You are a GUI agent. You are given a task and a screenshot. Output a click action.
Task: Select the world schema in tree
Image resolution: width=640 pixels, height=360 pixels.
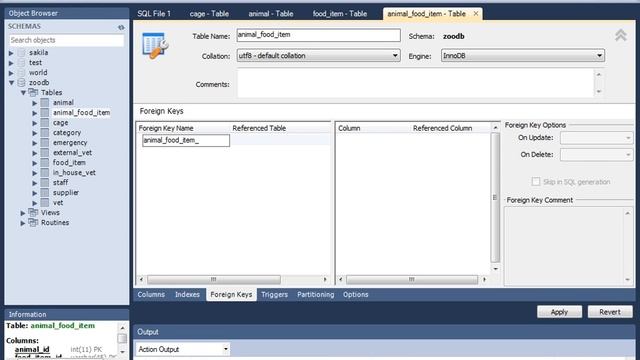tap(38, 73)
